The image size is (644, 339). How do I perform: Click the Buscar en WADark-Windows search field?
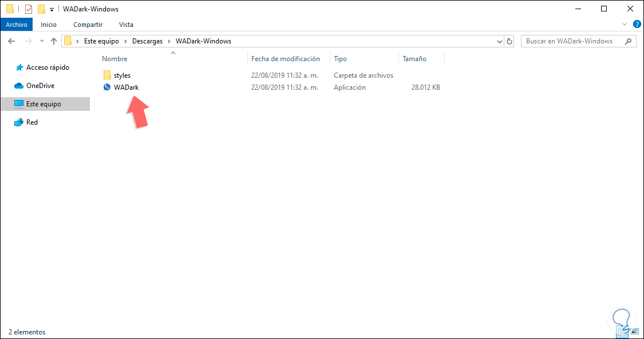tap(578, 41)
